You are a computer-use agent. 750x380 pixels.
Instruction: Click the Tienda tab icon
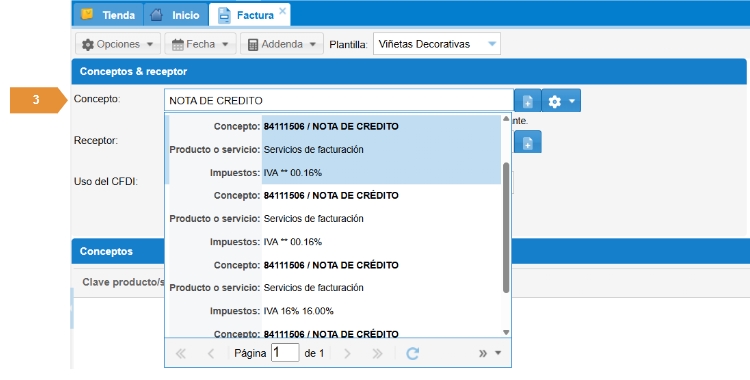[87, 14]
